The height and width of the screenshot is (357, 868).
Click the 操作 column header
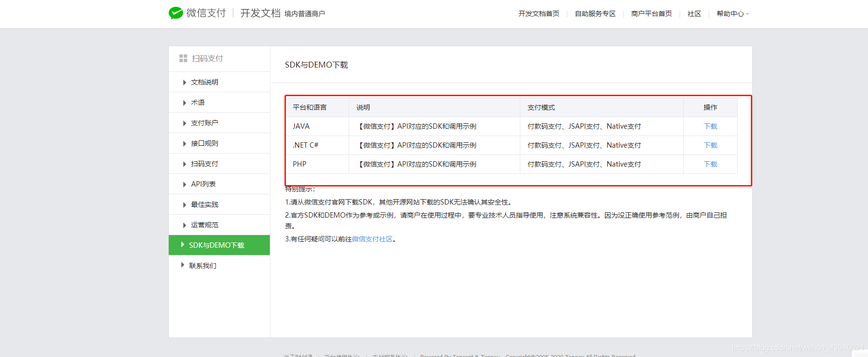pyautogui.click(x=710, y=107)
